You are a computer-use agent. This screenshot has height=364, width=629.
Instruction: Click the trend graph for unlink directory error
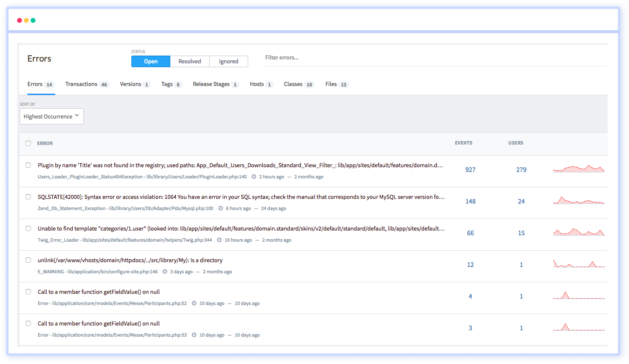[x=579, y=264]
